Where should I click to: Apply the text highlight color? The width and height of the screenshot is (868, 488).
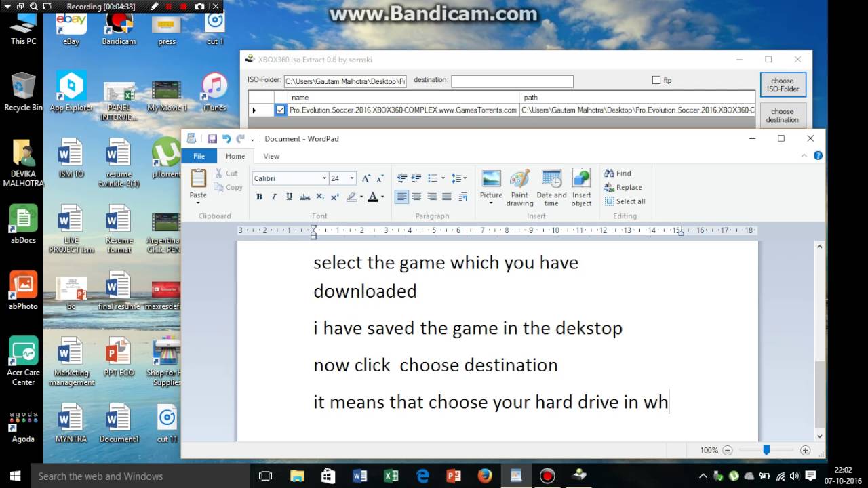[x=351, y=197]
